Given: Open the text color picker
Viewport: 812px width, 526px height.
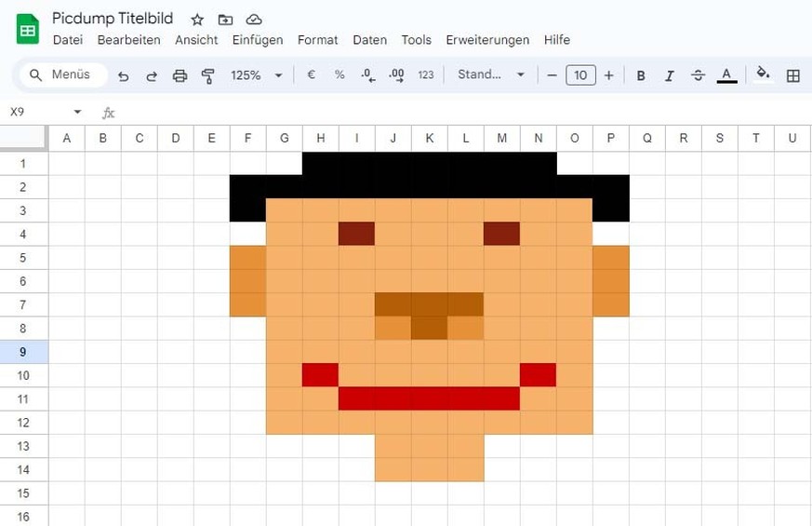Looking at the screenshot, I should 727,75.
